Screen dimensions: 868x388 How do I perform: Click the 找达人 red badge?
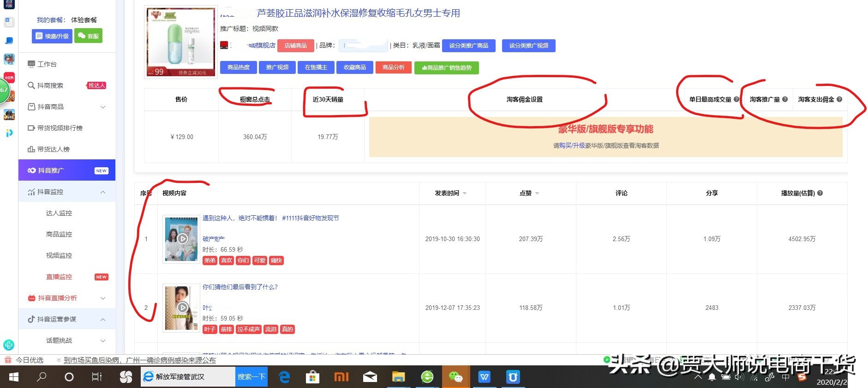click(97, 85)
